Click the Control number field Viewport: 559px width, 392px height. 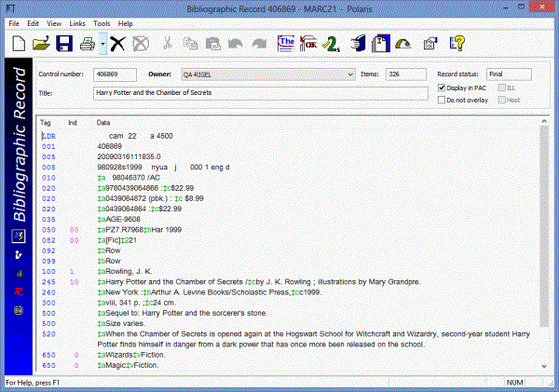click(115, 74)
